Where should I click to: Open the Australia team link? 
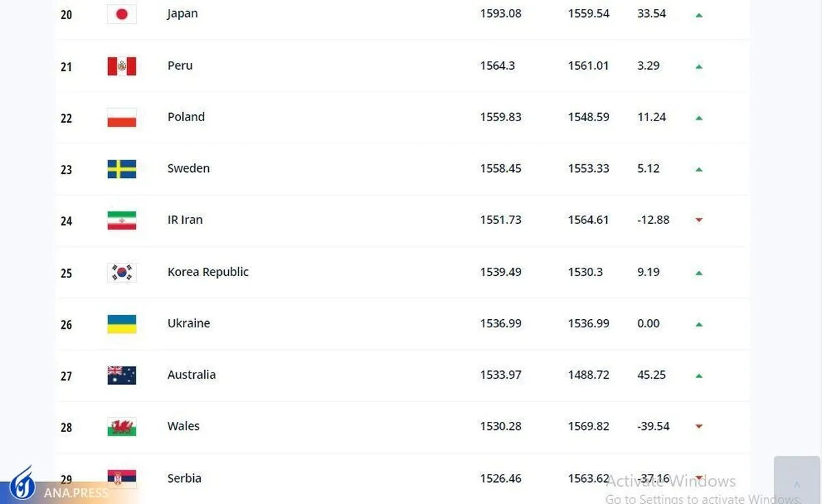click(191, 375)
